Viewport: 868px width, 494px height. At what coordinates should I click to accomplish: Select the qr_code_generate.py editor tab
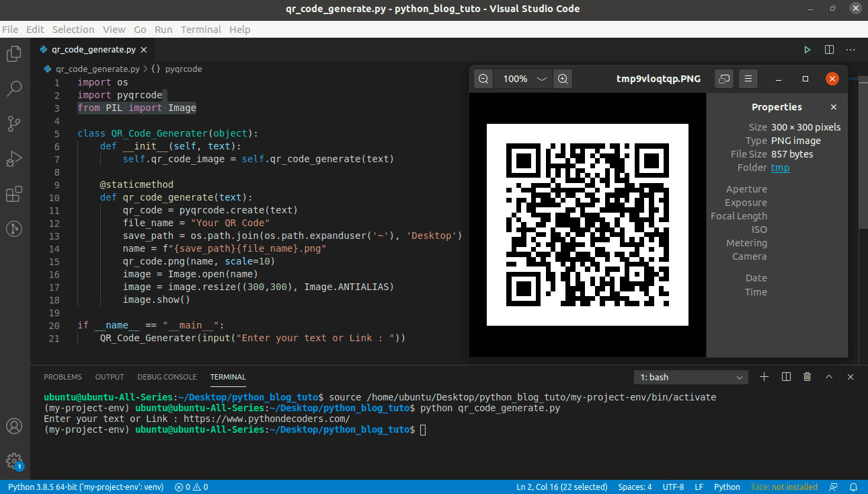93,50
